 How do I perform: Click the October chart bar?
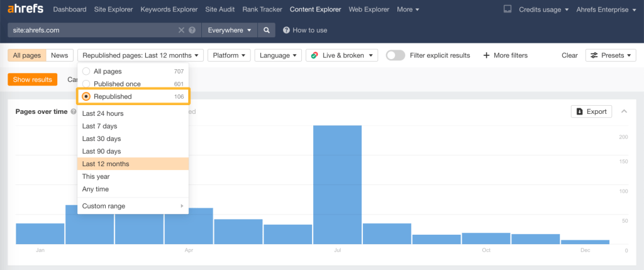click(x=486, y=239)
